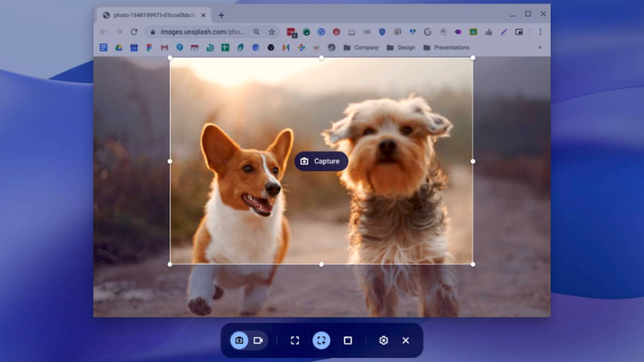Open the Design bookmarks folder
This screenshot has width=644, height=362.
[x=401, y=48]
